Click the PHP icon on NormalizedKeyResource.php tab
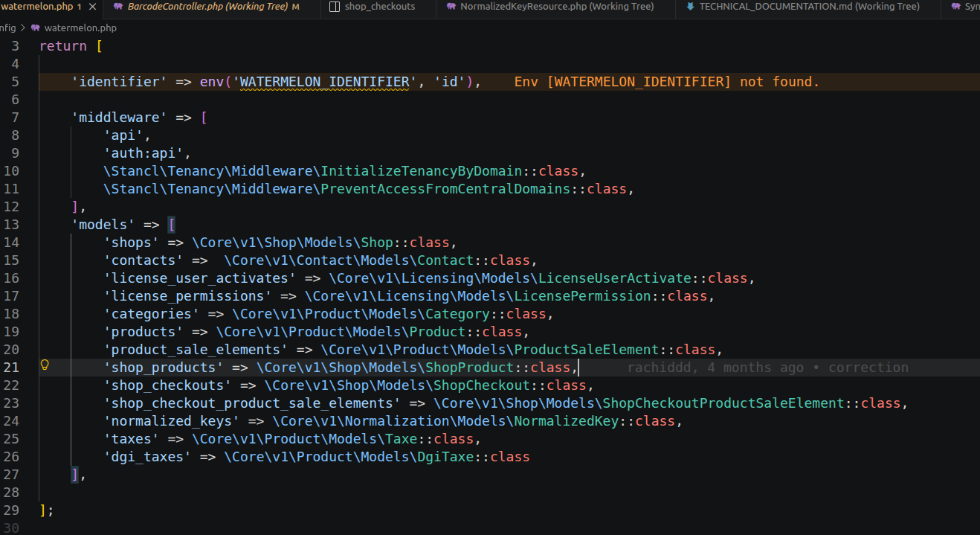 451,7
